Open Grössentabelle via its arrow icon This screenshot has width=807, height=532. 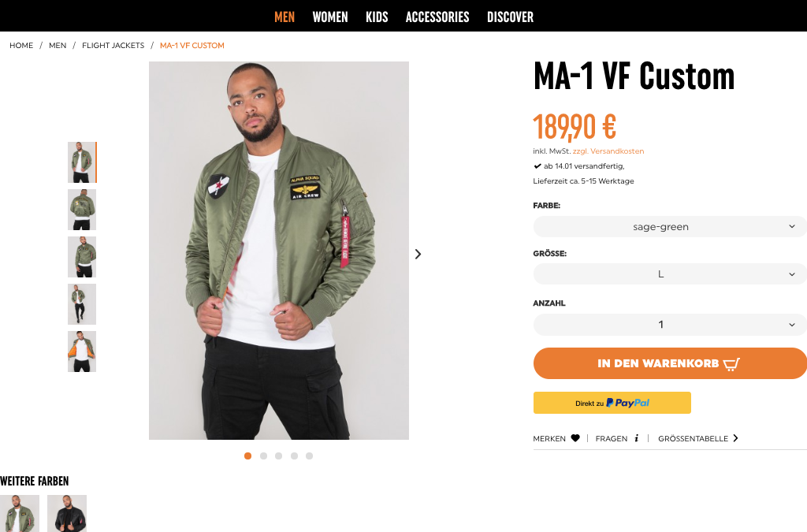pos(735,438)
